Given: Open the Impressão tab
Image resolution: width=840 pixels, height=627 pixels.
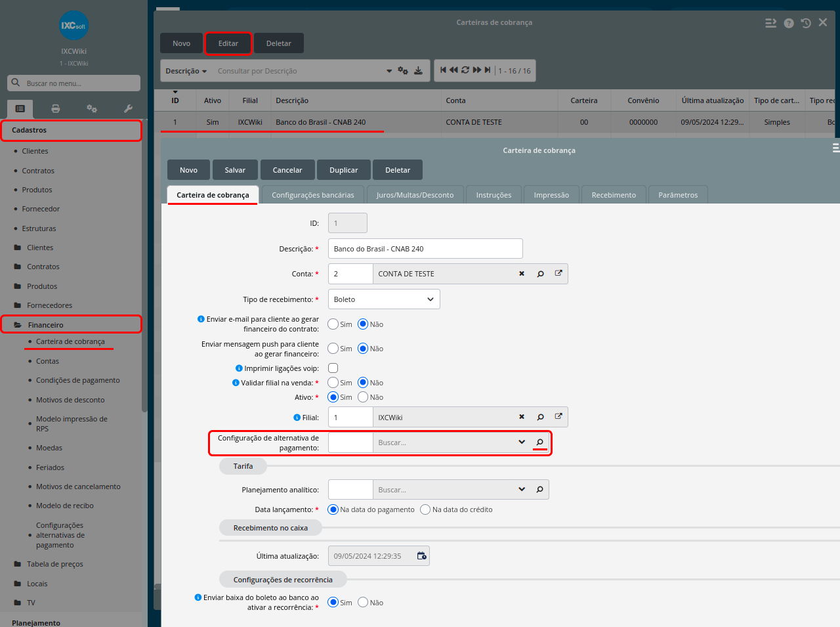Looking at the screenshot, I should (551, 195).
